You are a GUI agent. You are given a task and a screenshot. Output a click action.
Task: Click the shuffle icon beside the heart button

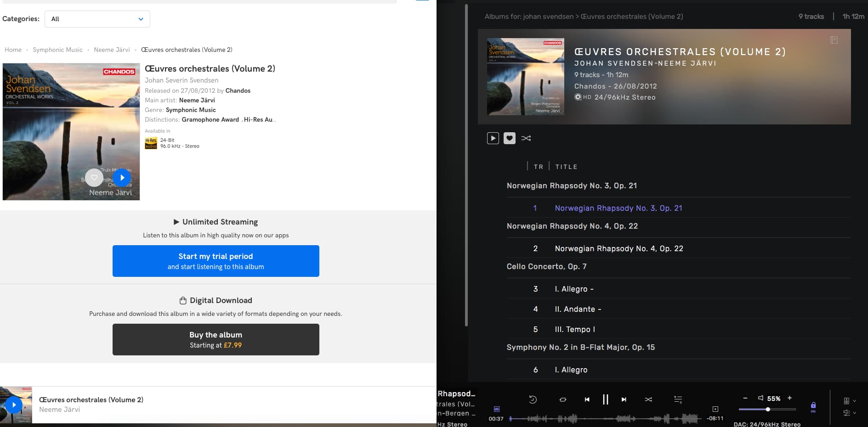click(x=526, y=138)
